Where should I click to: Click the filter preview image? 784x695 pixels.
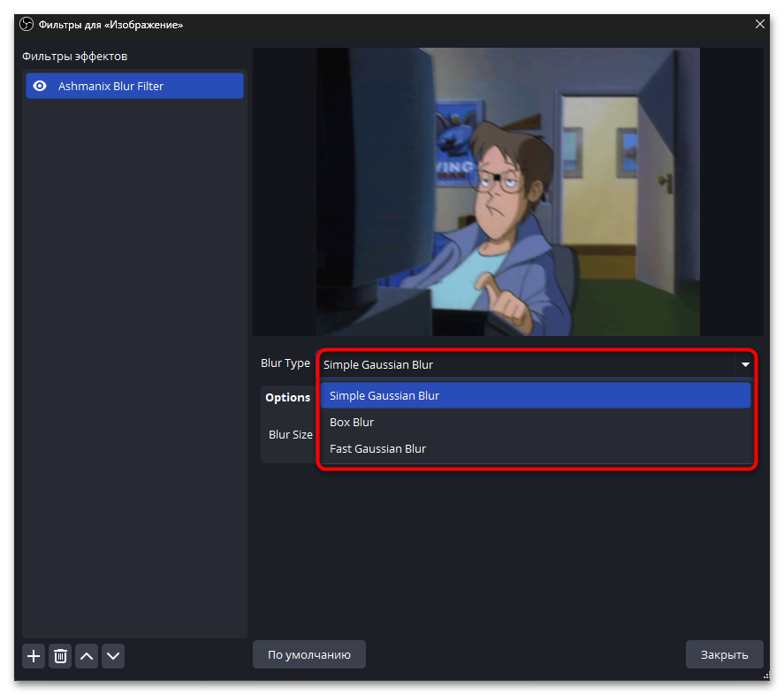coord(507,192)
